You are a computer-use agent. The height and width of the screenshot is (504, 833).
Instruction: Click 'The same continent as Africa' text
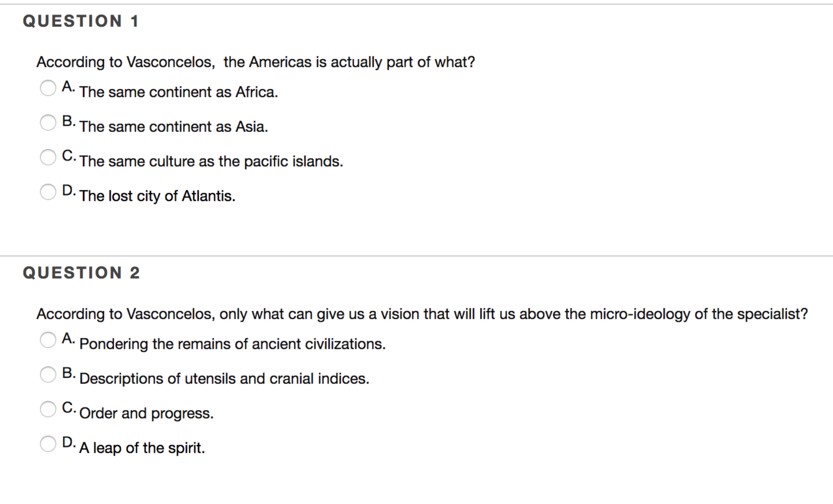coord(178,92)
